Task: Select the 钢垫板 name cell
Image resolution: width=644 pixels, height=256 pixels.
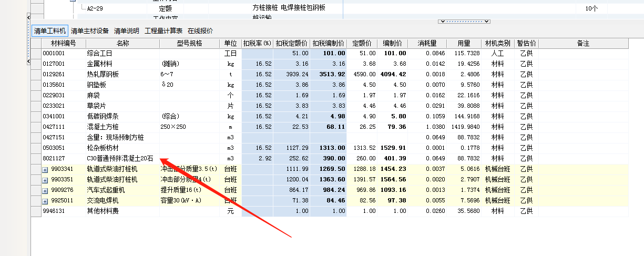Action: coord(122,85)
